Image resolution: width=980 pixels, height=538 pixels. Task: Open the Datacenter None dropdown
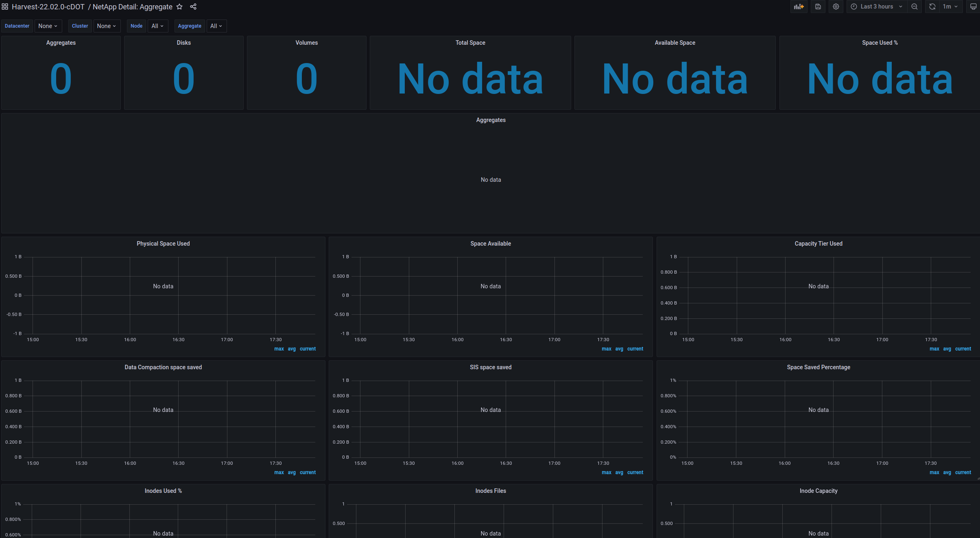48,26
